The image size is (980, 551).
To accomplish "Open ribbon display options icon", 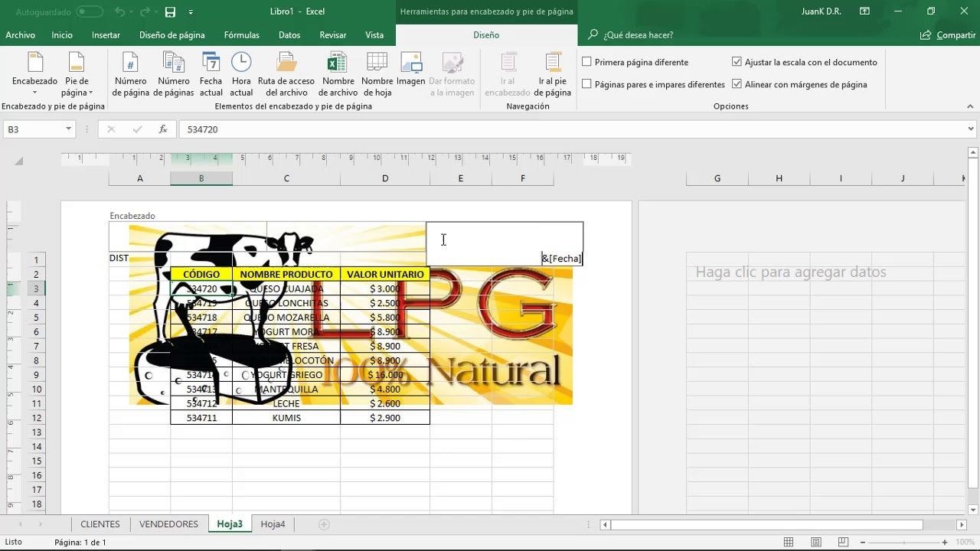I will point(864,11).
